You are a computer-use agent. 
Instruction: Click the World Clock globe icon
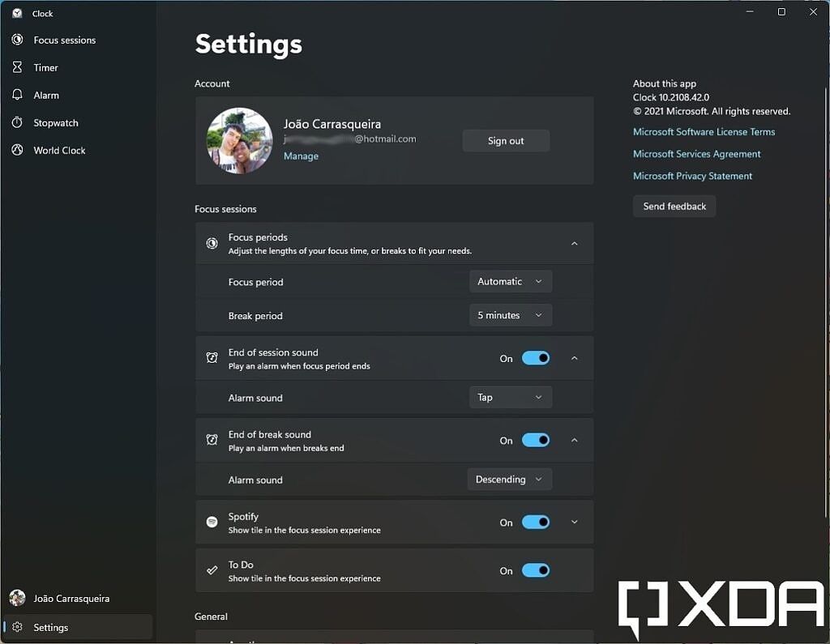coord(17,150)
